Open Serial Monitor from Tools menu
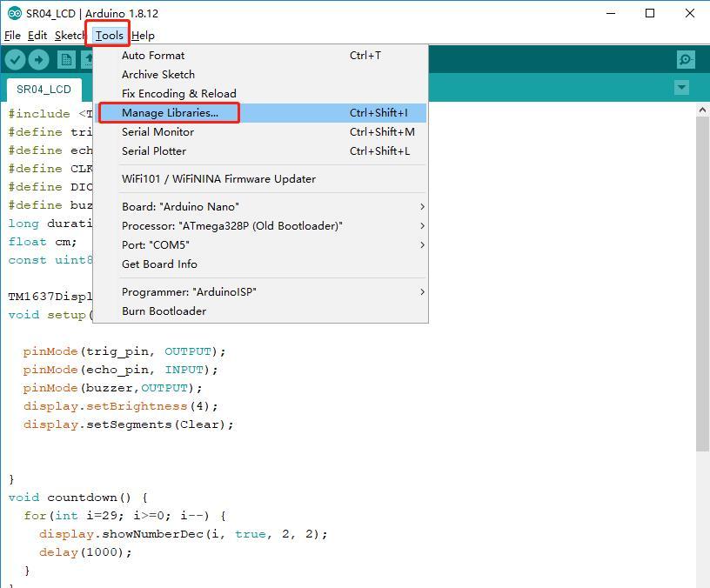 (260, 131)
